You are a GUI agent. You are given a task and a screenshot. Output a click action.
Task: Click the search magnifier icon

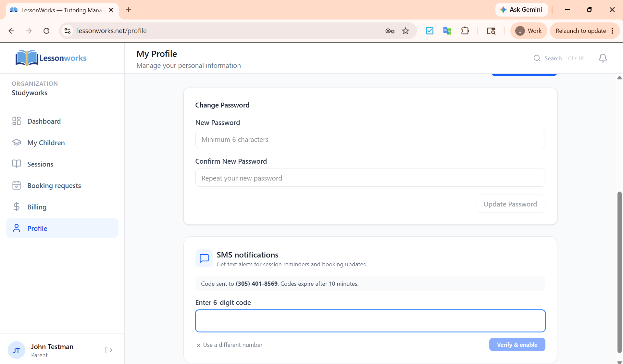(537, 58)
